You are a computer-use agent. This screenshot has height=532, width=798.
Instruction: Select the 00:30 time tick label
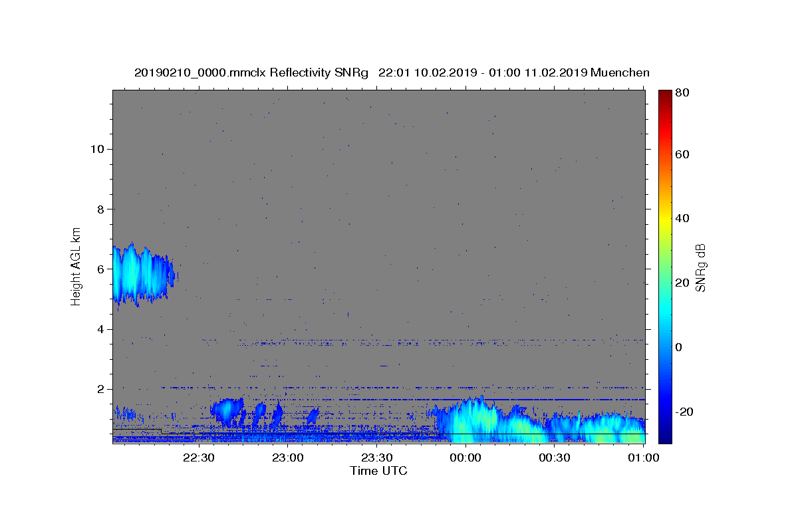(555, 458)
